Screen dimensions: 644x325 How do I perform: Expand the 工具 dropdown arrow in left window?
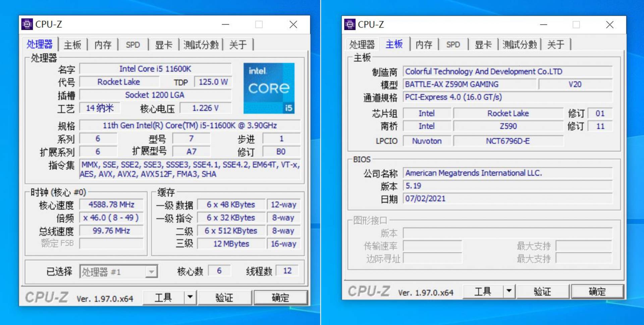190,297
